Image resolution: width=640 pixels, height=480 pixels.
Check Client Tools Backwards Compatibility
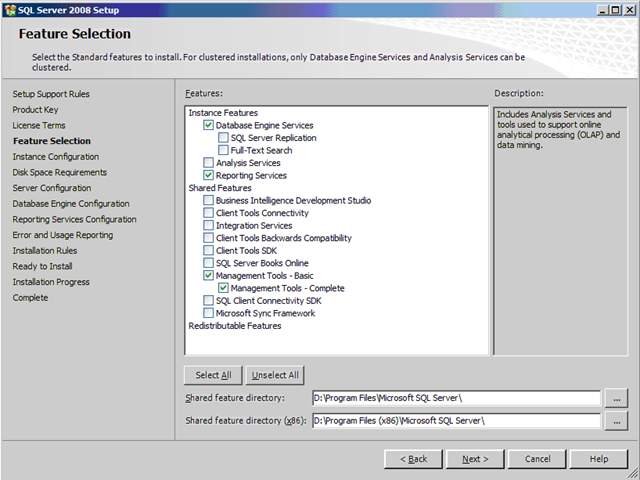coord(208,238)
